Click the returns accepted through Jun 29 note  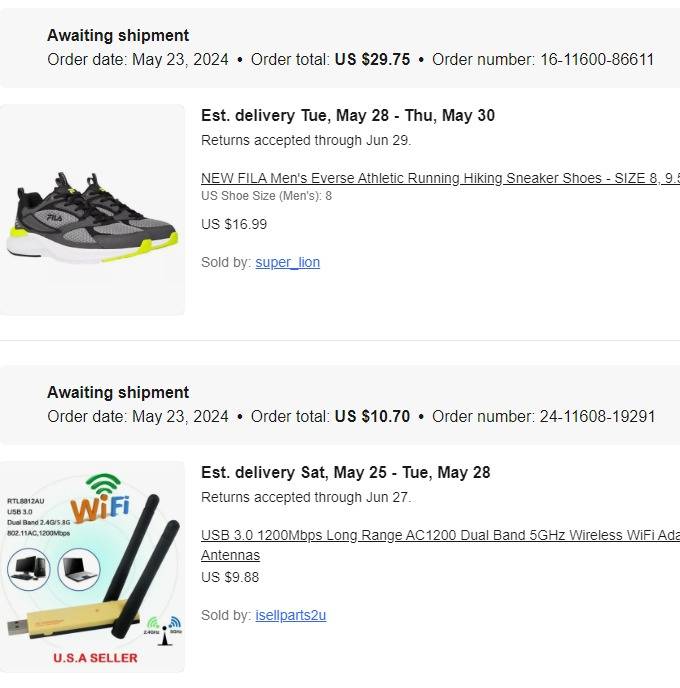pos(306,140)
